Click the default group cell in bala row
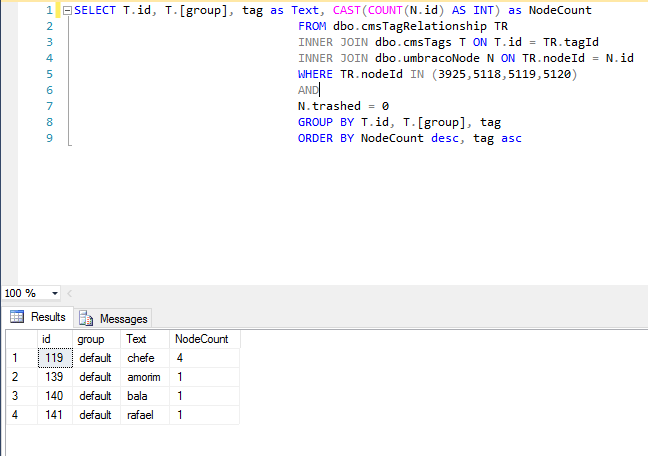Image resolution: width=648 pixels, height=456 pixels. (x=96, y=396)
